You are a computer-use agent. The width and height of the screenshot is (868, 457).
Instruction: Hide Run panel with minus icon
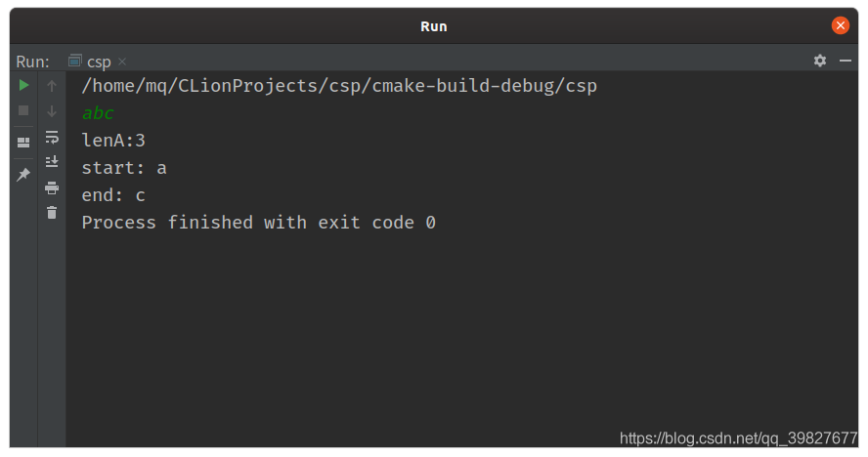tap(846, 61)
